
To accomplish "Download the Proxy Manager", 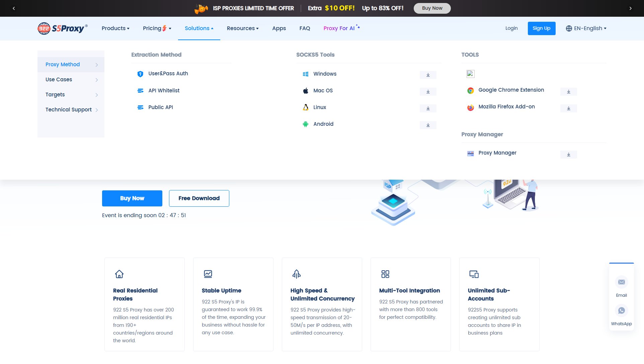I will click(x=568, y=154).
